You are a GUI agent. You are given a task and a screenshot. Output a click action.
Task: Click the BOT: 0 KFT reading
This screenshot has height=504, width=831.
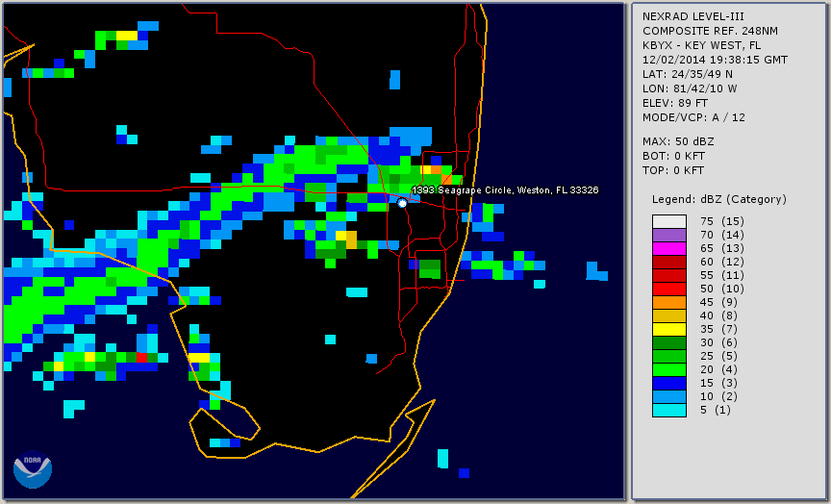pyautogui.click(x=673, y=156)
